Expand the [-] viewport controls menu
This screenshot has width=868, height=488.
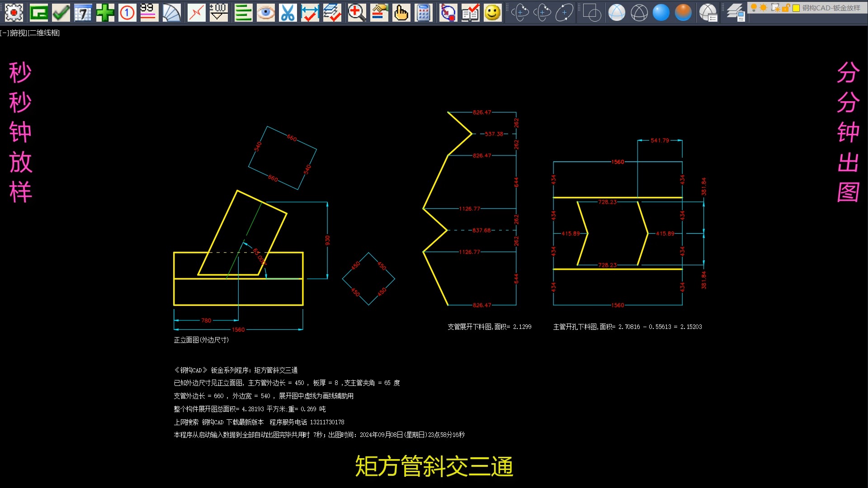pos(4,33)
